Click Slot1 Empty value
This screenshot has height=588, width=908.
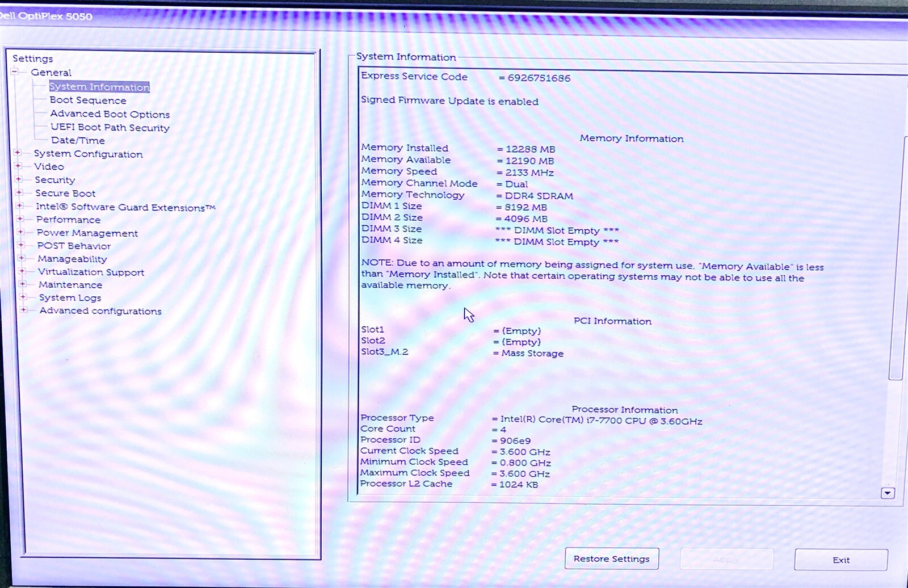[x=521, y=331]
